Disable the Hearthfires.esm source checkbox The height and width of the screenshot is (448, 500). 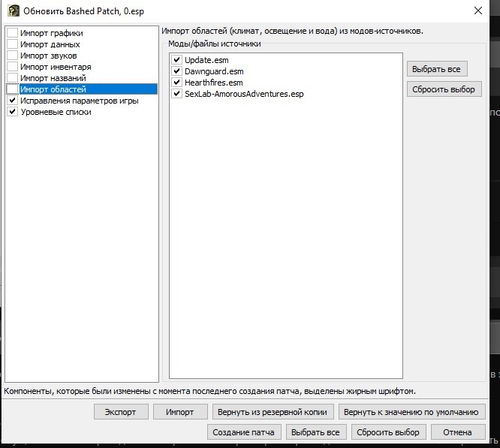[177, 83]
